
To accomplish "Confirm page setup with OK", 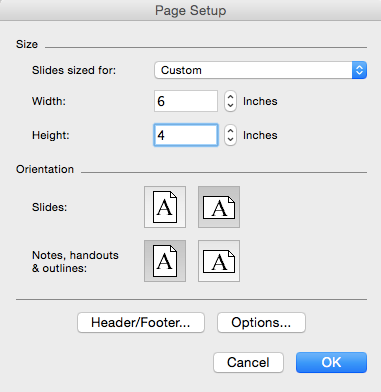I will point(331,362).
